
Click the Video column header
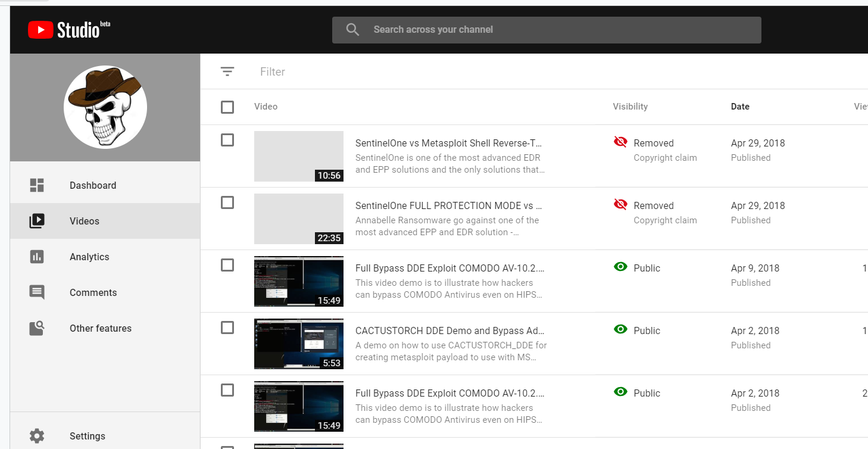click(x=266, y=107)
